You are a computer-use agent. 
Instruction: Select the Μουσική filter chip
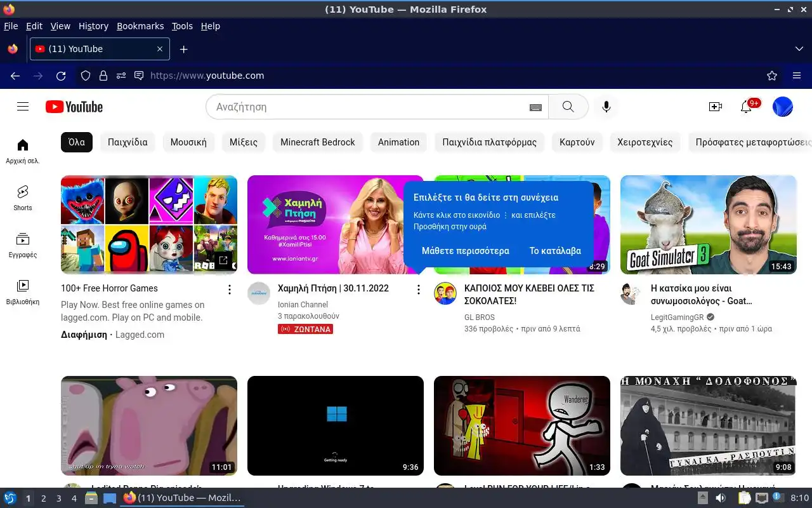tap(188, 142)
